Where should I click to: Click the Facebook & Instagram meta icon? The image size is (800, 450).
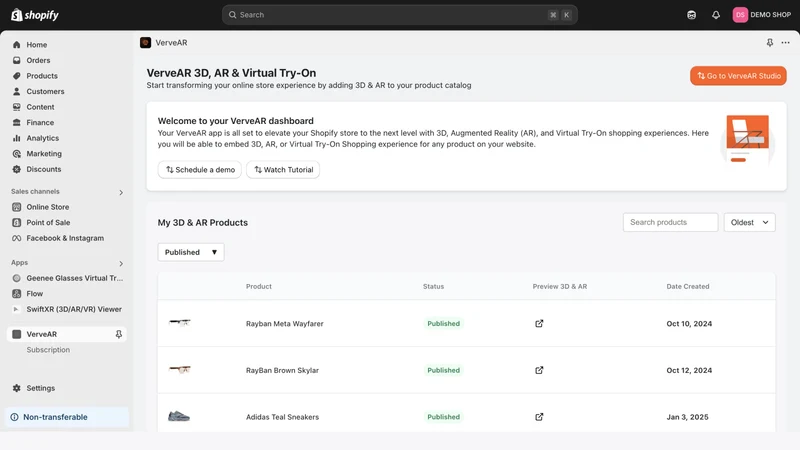pyautogui.click(x=17, y=238)
